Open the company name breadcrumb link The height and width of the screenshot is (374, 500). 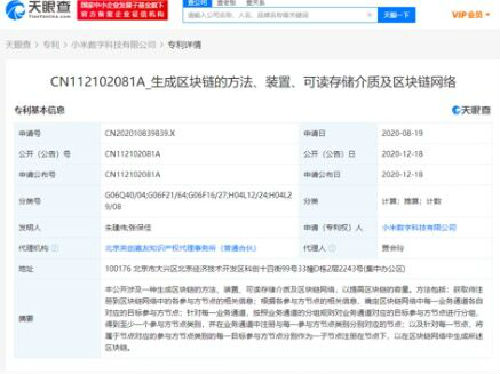point(114,44)
